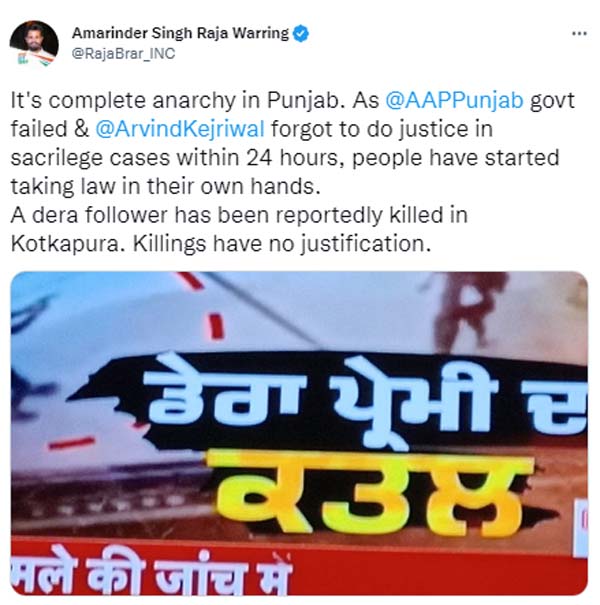Expand the attached news screenshot image

pyautogui.click(x=299, y=434)
